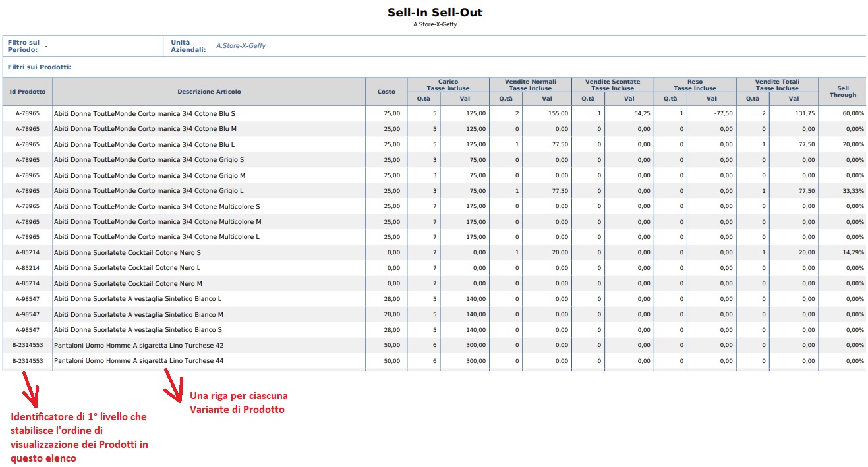Click the Reso Tasse Incluse header
Screen dimensions: 868x467
pos(695,85)
